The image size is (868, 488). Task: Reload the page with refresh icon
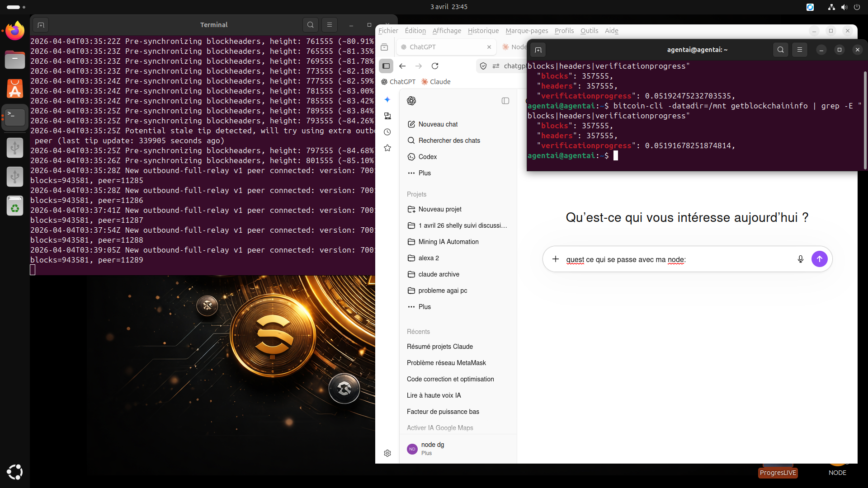coord(435,66)
